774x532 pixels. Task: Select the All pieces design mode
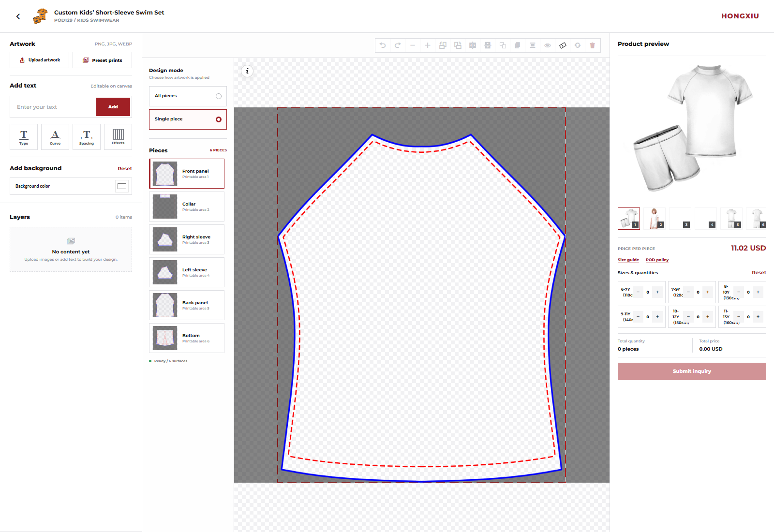coord(188,96)
